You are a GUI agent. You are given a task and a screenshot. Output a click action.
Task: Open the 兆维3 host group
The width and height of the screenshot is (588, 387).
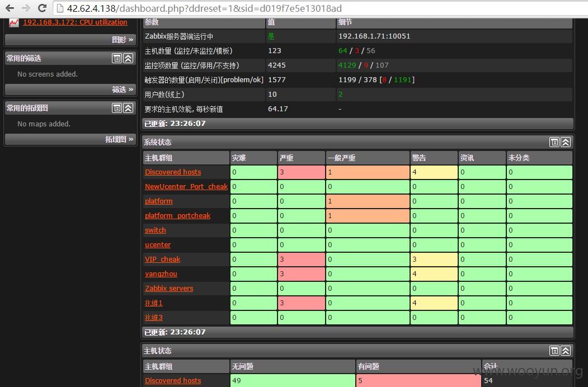point(154,318)
